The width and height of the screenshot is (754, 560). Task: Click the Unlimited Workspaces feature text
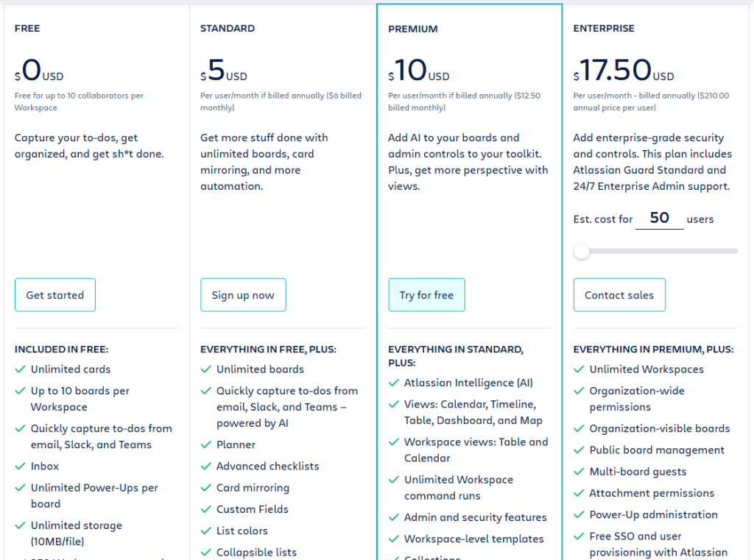[x=646, y=369]
